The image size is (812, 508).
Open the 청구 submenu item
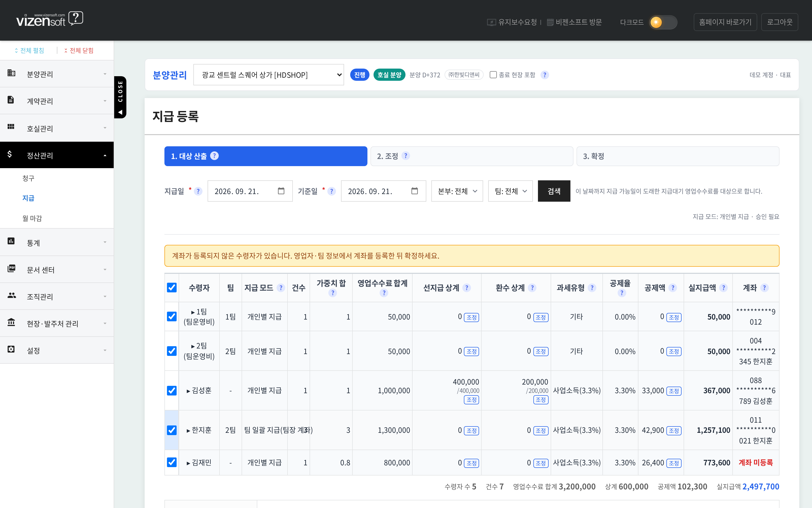[28, 178]
